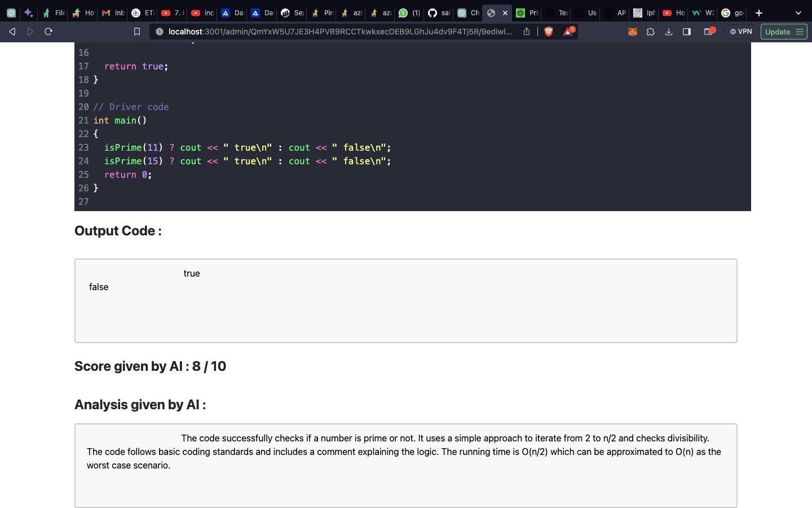Screen dimensions: 812x508
Task: Open Brave Wallet icon with red badge
Action: [x=709, y=32]
